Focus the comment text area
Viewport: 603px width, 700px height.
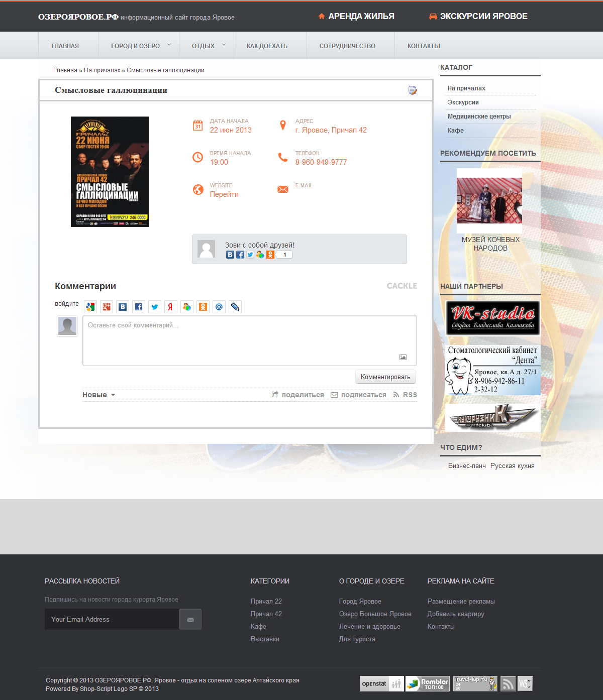[x=250, y=340]
